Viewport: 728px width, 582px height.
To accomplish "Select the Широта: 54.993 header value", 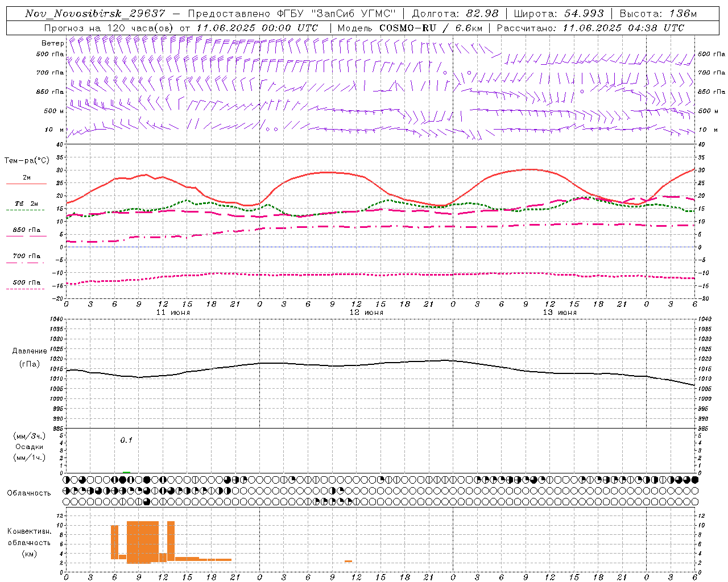I will 559,14.
